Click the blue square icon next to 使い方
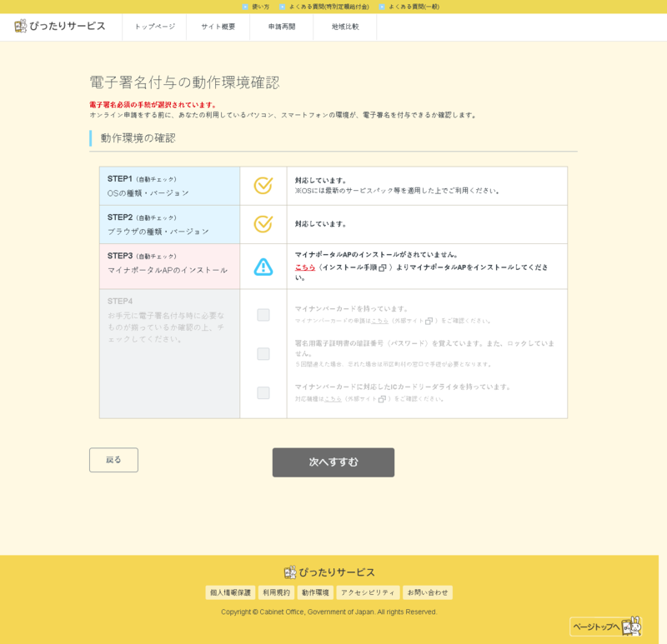Viewport: 667px width, 644px height. 245,7
